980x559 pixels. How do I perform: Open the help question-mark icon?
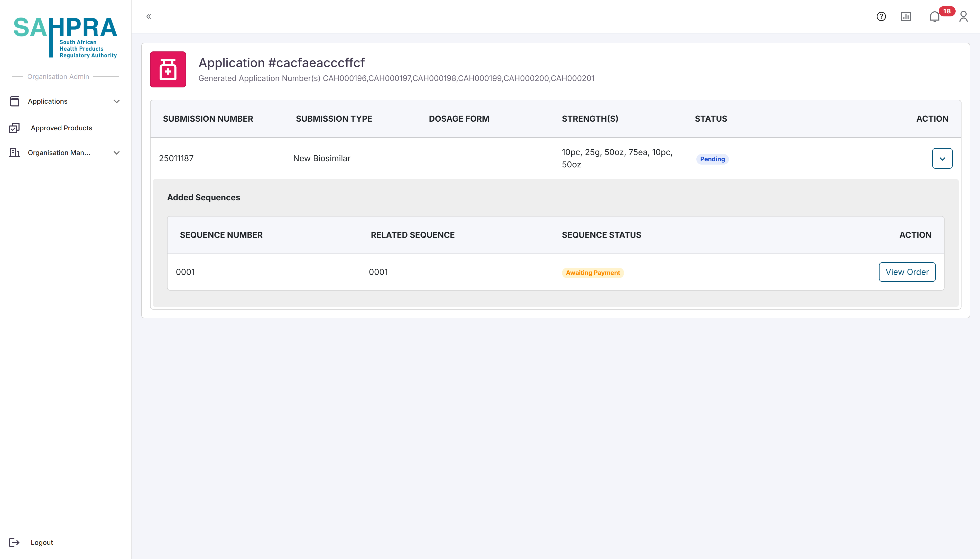pyautogui.click(x=881, y=16)
